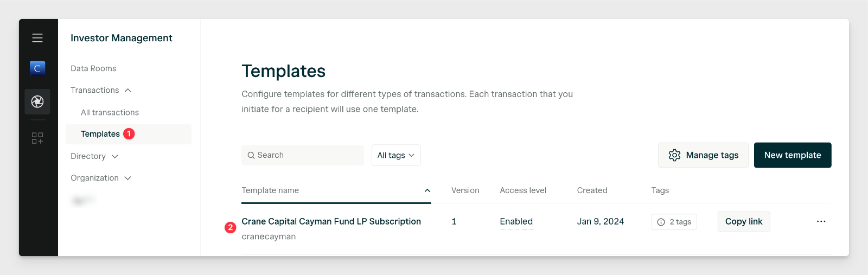868x275 pixels.
Task: Focus the Search templates field
Action: (303, 155)
